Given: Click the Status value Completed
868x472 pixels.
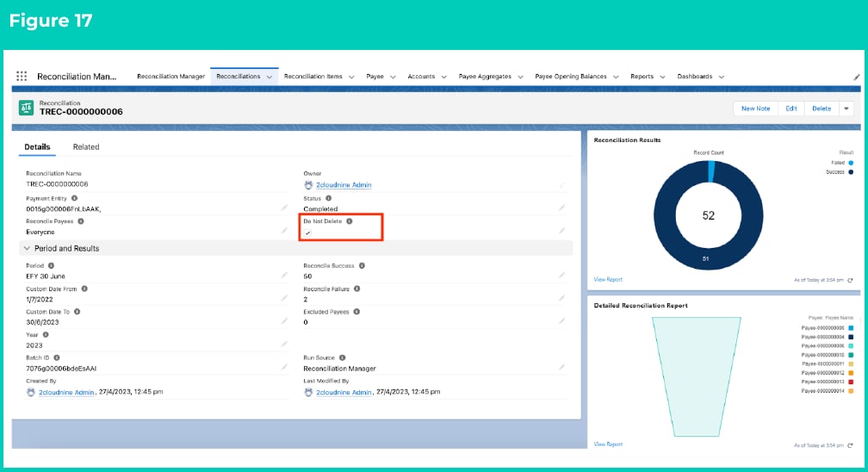Looking at the screenshot, I should [x=320, y=208].
